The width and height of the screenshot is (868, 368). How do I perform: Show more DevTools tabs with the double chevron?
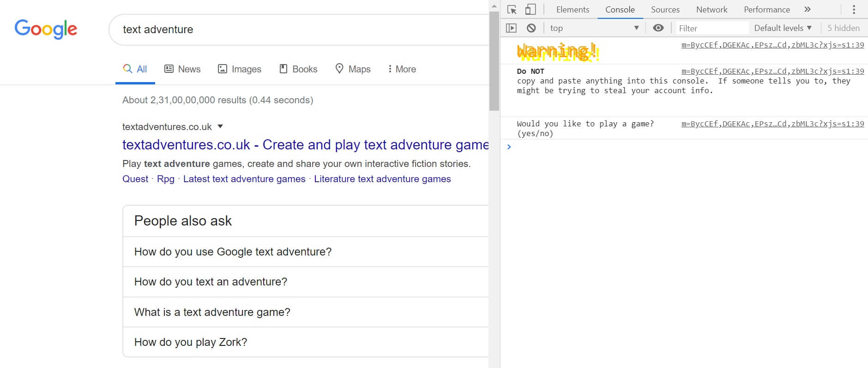click(808, 9)
